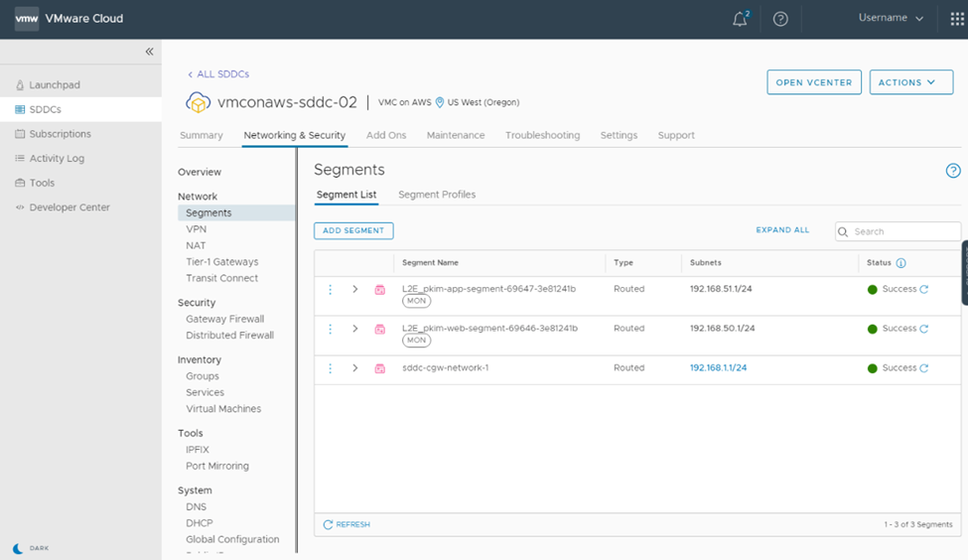Open Port Mirroring under Tools

click(217, 466)
